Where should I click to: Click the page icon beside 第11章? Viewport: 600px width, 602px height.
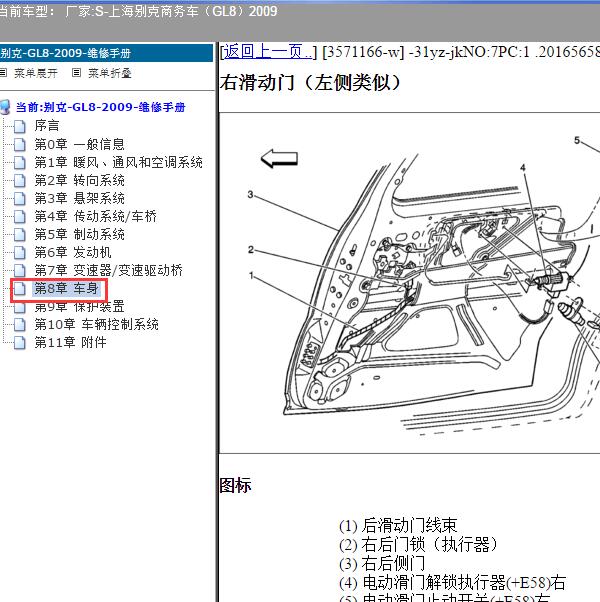pyautogui.click(x=20, y=343)
